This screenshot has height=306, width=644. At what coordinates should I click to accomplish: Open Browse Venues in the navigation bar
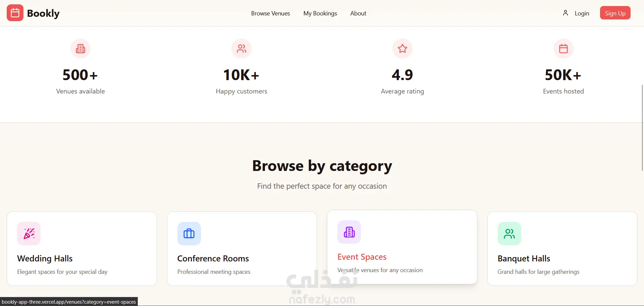coord(270,13)
